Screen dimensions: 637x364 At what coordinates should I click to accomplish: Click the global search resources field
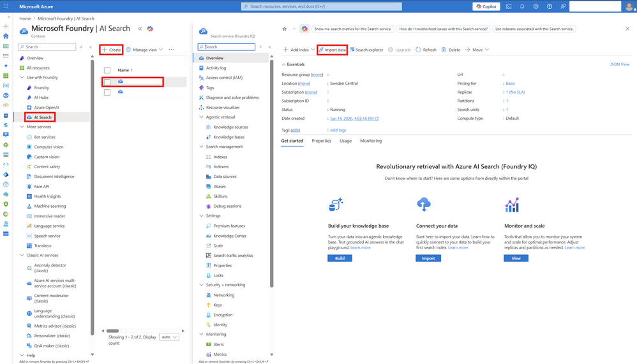coord(321,6)
